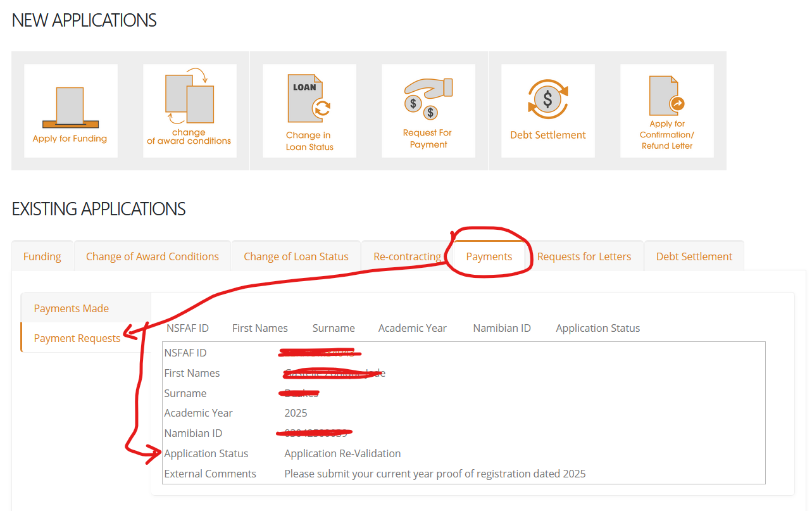Click the Application Status column header
The image size is (812, 511).
tap(597, 328)
